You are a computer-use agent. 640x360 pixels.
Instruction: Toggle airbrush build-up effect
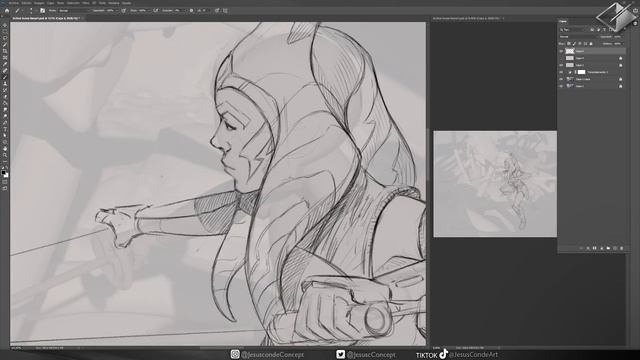(x=156, y=11)
